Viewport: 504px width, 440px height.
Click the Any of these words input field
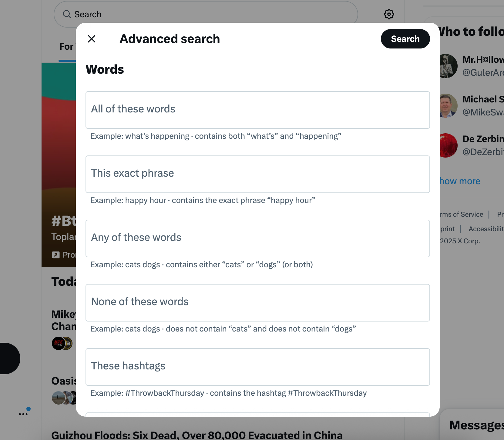click(257, 238)
